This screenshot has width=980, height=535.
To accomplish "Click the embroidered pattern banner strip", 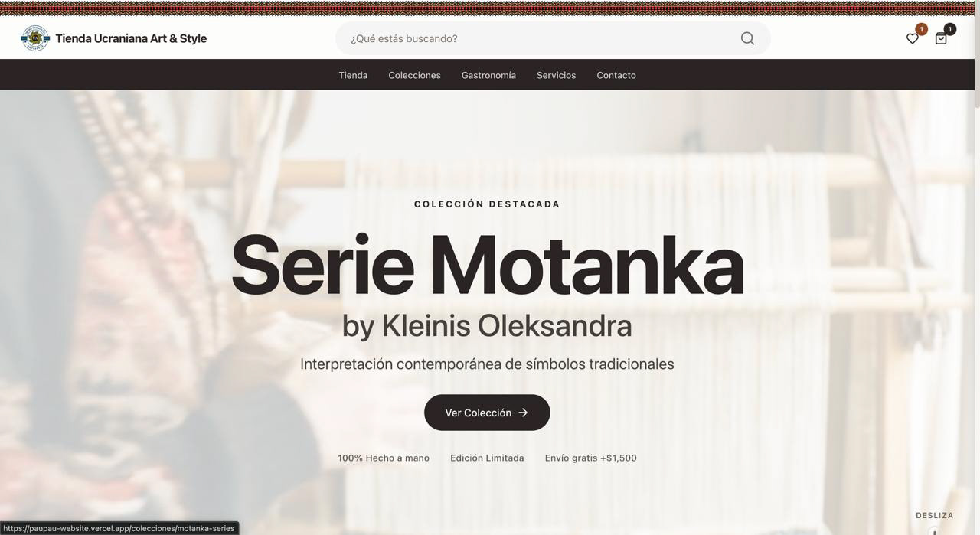I will [487, 8].
